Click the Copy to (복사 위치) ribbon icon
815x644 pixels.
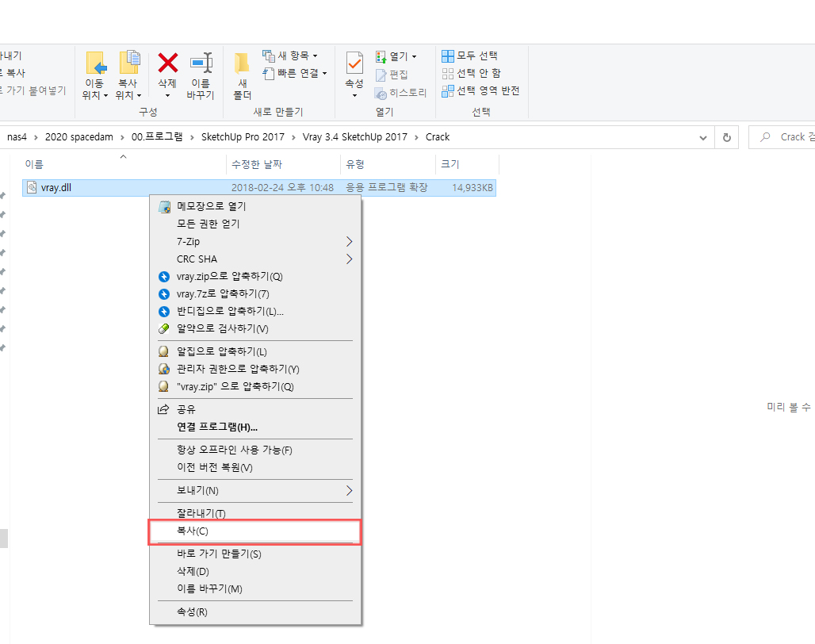(128, 63)
